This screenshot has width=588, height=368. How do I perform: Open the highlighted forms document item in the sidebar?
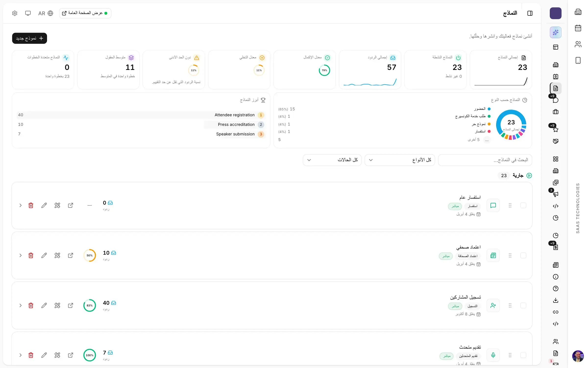tap(556, 88)
